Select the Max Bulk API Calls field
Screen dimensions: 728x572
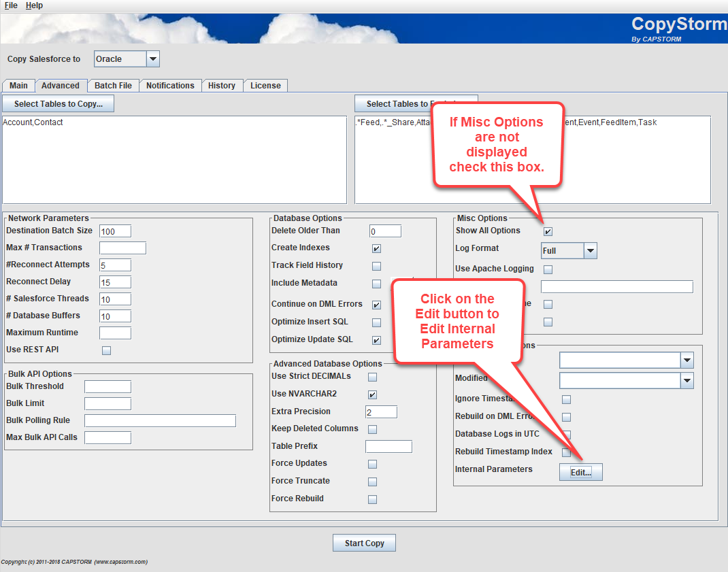coord(107,438)
